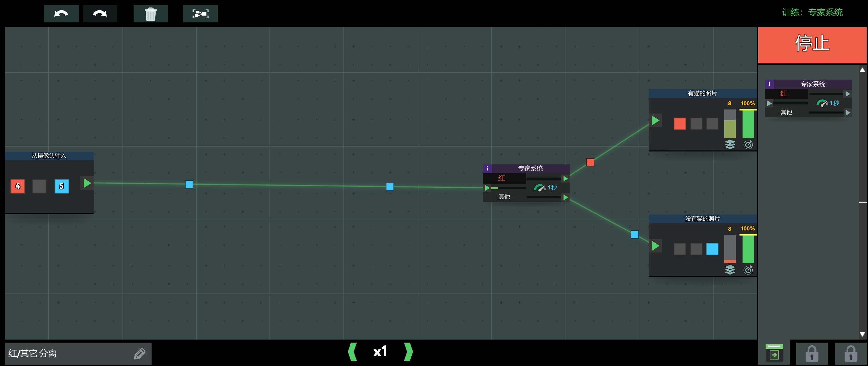Click green import component button at bottom right
The width and height of the screenshot is (868, 366).
click(774, 353)
